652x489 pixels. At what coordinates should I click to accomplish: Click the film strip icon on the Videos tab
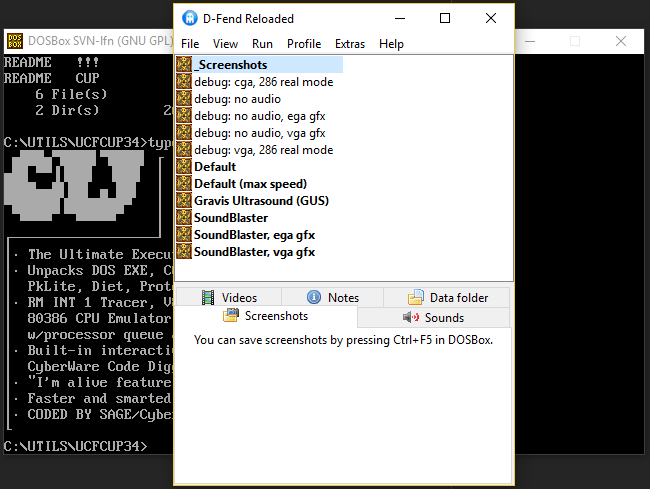(x=208, y=297)
